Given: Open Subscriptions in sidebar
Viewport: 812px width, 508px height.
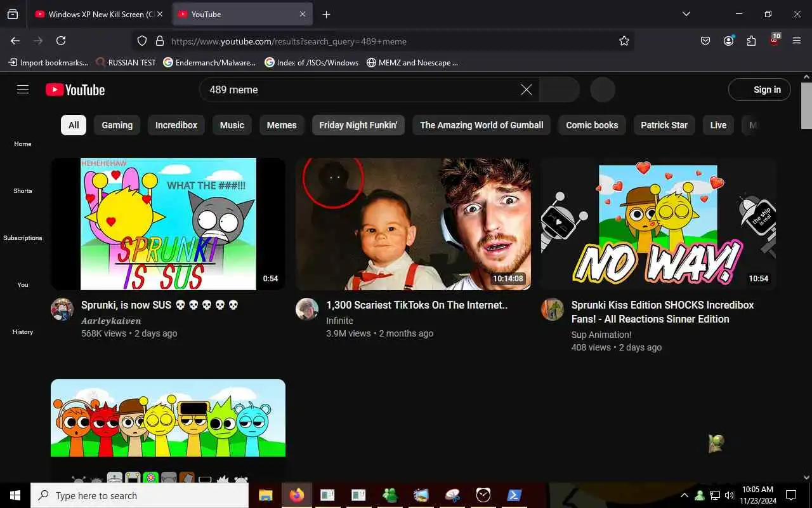Looking at the screenshot, I should tap(23, 238).
